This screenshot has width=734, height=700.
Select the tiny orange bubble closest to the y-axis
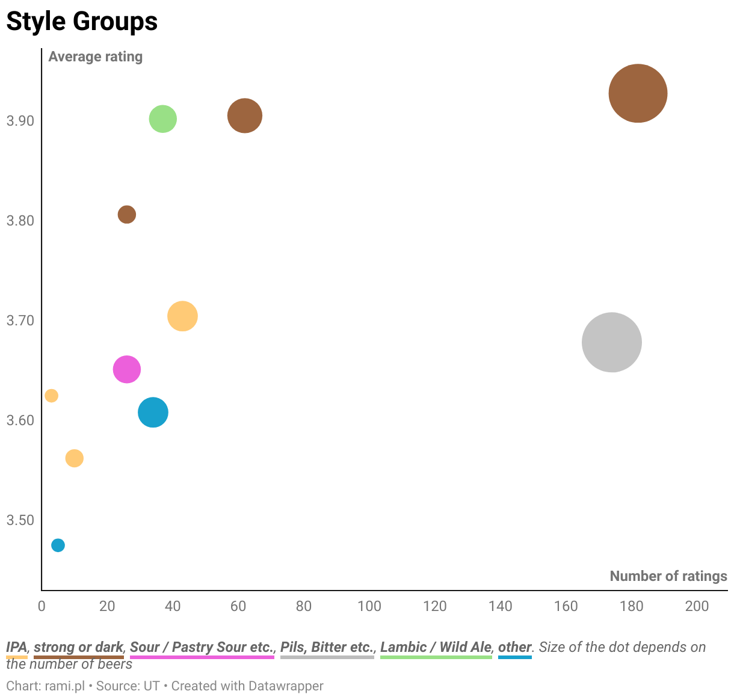[x=51, y=396]
